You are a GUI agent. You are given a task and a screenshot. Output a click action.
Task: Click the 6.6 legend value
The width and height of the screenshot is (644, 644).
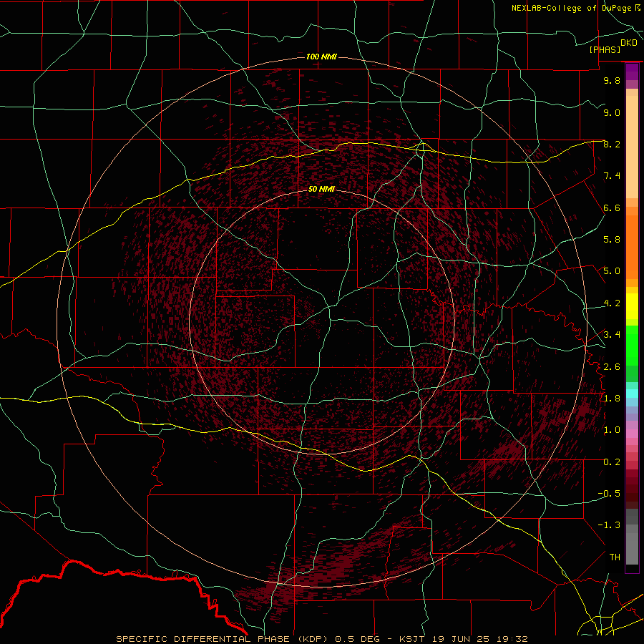click(x=612, y=208)
